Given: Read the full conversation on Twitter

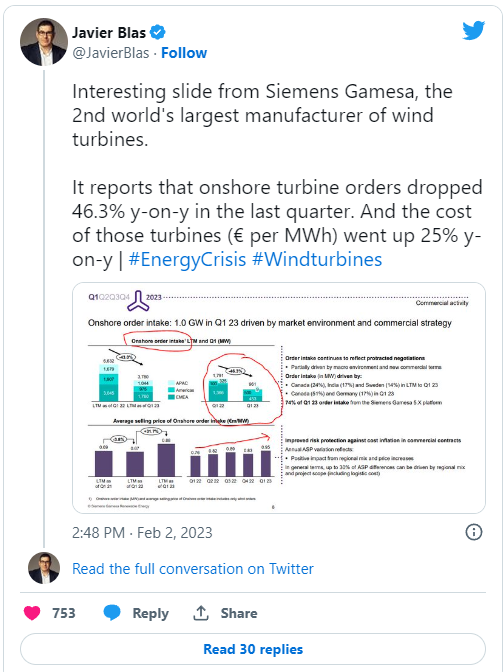Looking at the screenshot, I should point(193,569).
